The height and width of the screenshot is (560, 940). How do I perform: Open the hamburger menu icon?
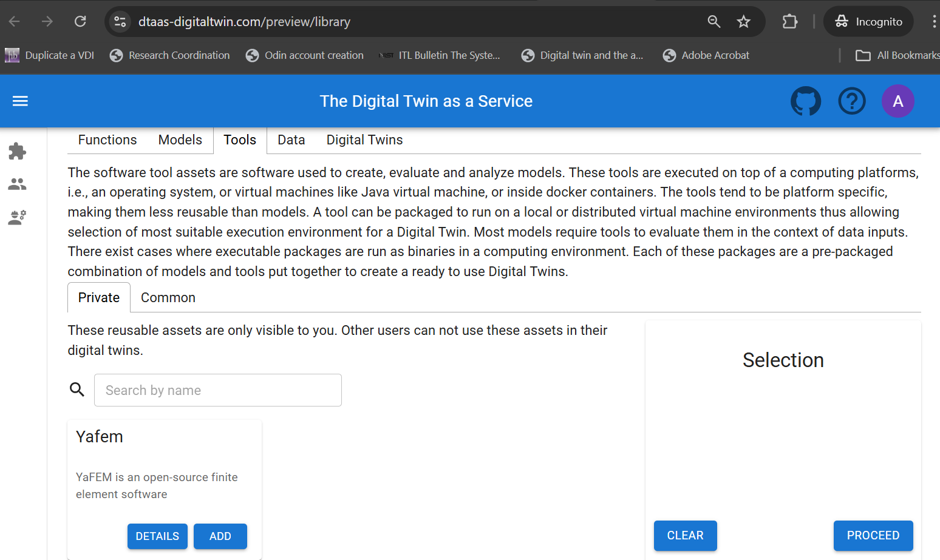pos(20,101)
